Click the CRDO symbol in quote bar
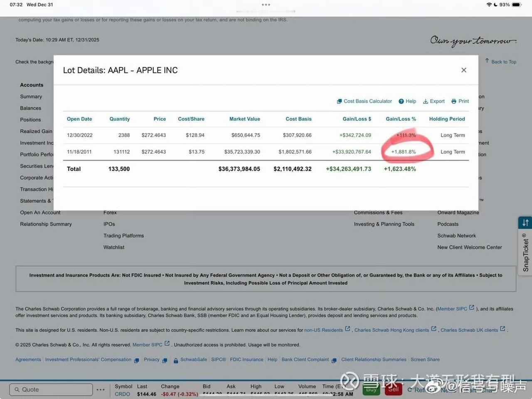This screenshot has width=532, height=399. coord(122,394)
